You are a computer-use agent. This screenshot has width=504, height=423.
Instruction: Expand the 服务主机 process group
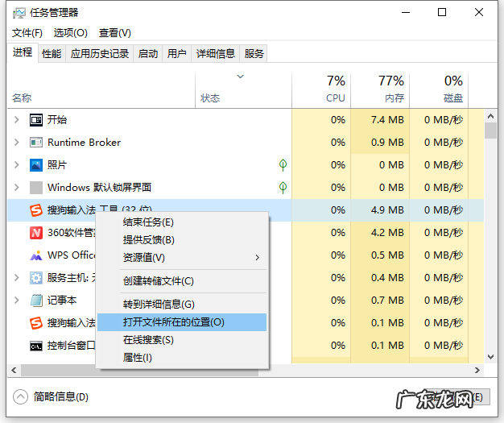click(16, 278)
